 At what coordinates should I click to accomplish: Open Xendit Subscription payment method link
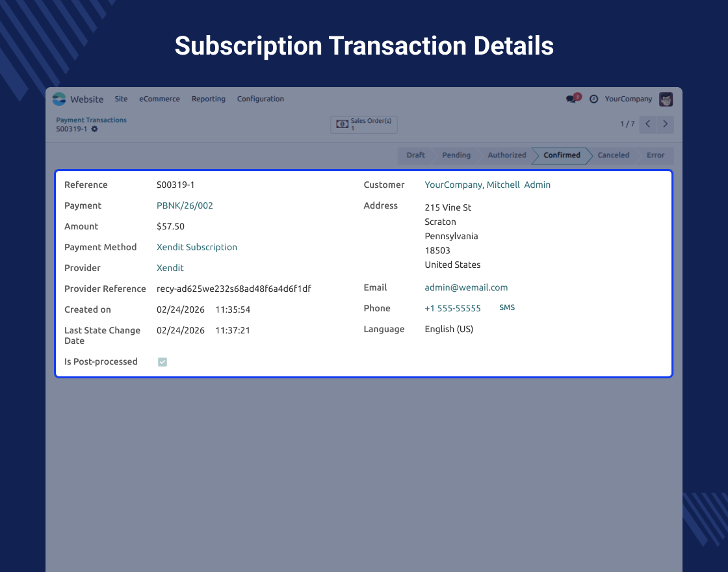(x=197, y=247)
